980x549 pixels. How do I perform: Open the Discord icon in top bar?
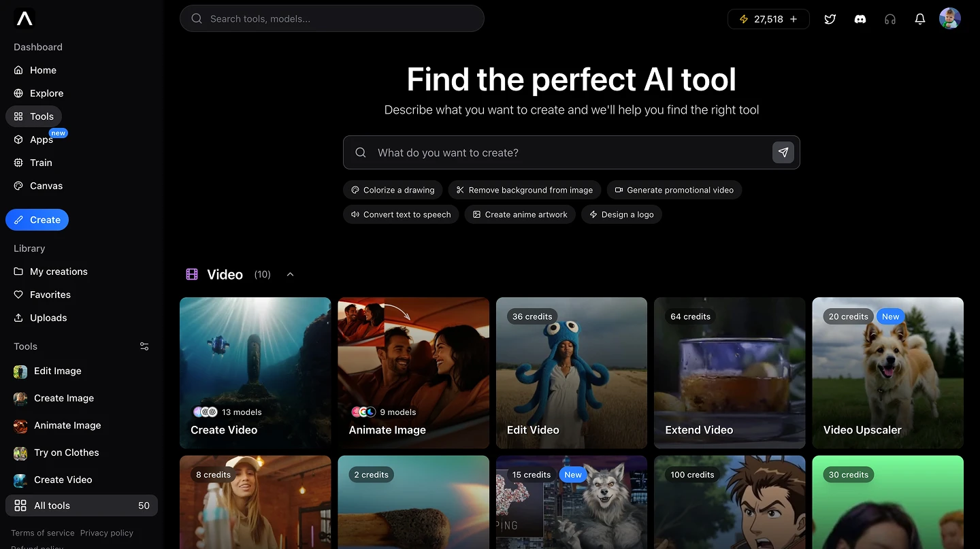(860, 19)
